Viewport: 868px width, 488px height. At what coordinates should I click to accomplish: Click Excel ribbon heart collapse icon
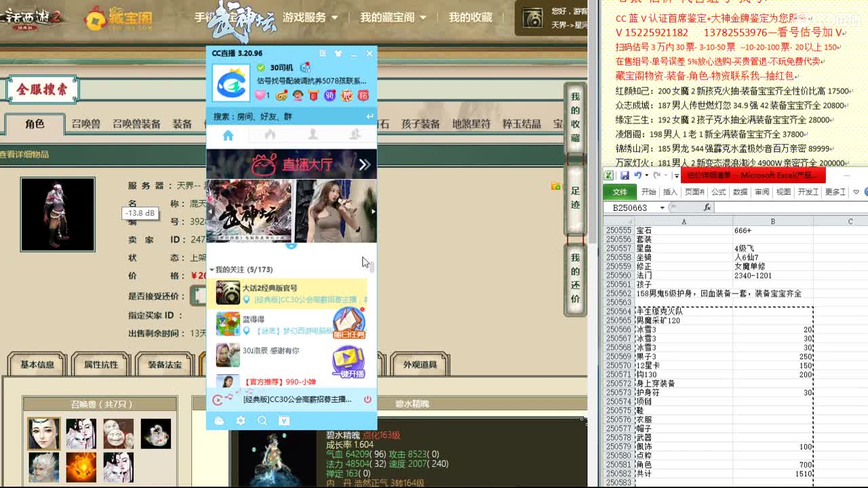pyautogui.click(x=856, y=192)
